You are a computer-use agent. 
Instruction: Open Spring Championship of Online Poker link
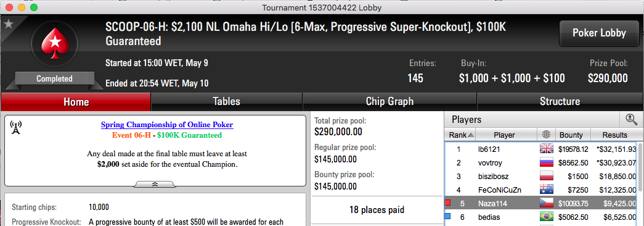point(167,124)
